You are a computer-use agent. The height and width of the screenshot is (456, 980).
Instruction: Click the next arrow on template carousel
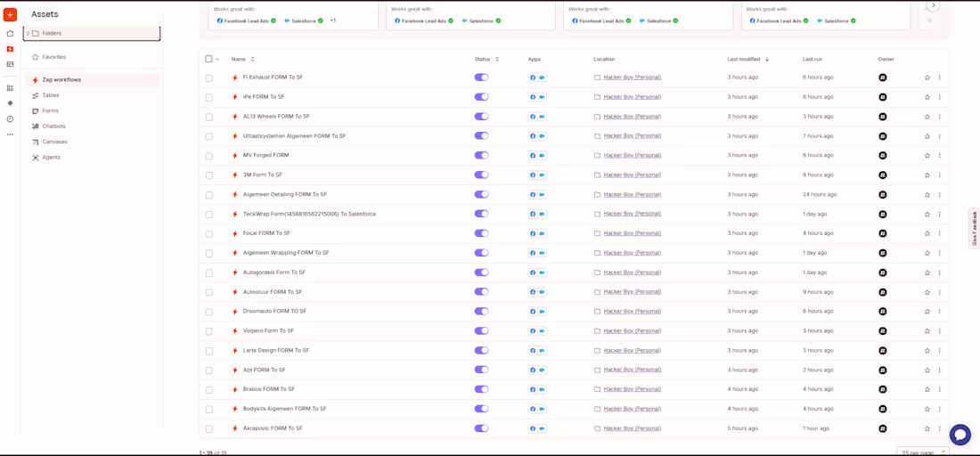[x=933, y=5]
